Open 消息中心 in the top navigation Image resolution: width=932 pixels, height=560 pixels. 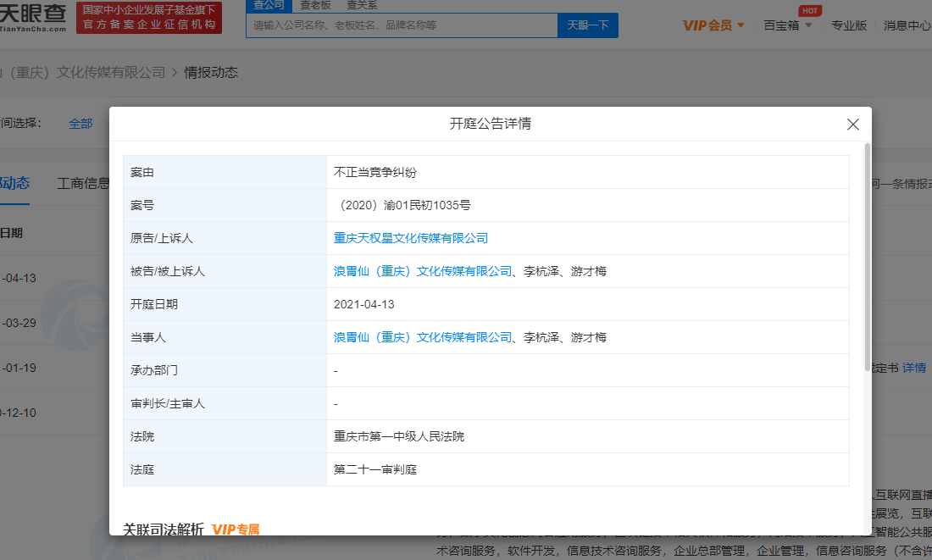point(907,25)
